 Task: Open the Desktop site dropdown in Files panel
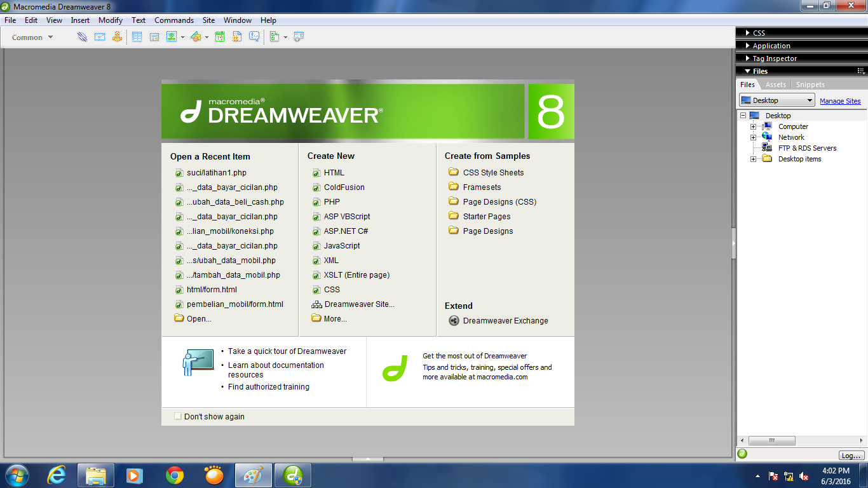(x=776, y=100)
